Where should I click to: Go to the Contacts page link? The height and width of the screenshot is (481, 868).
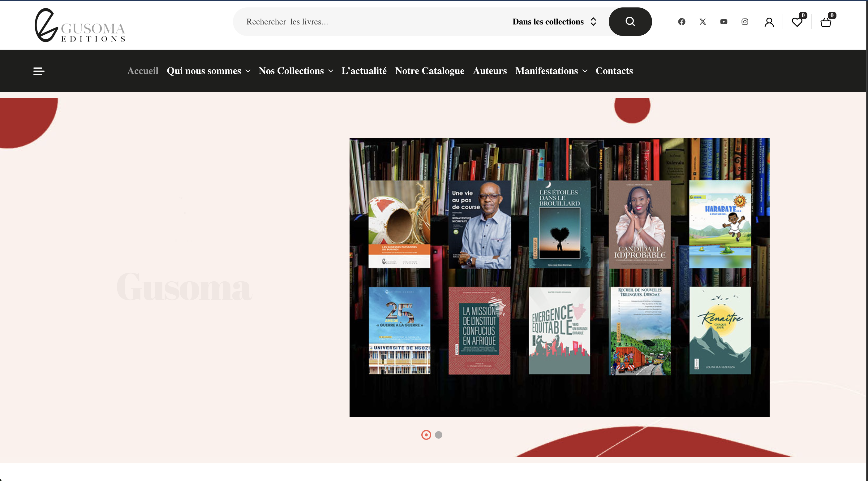[614, 71]
